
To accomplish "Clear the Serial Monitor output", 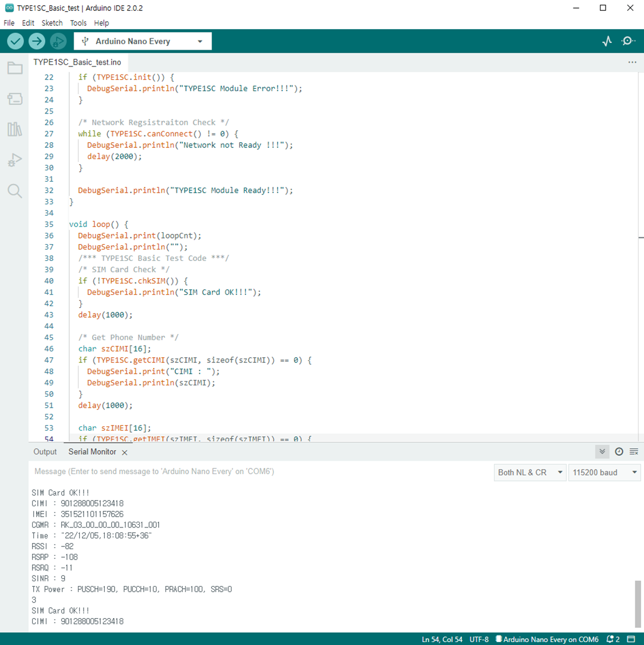I will coord(634,452).
